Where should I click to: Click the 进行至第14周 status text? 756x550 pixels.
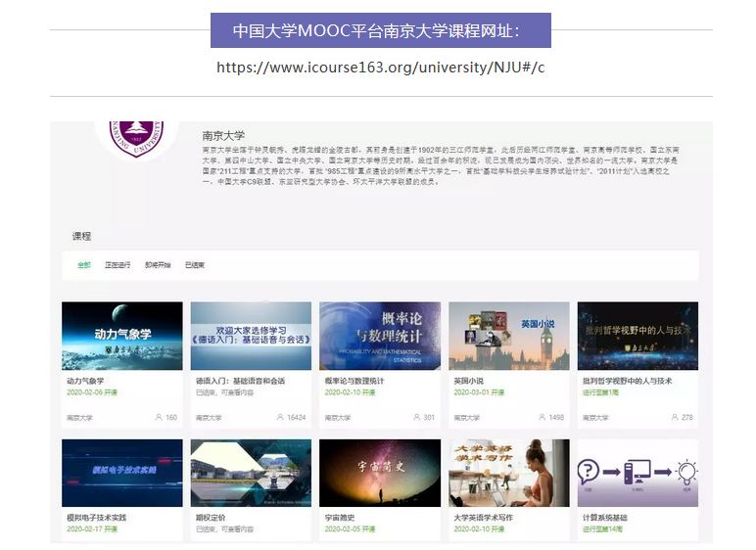pyautogui.click(x=602, y=528)
